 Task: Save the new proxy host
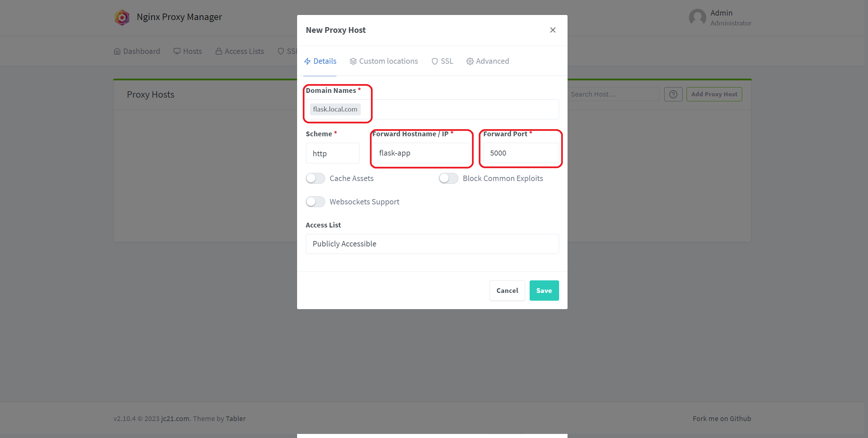[544, 291]
